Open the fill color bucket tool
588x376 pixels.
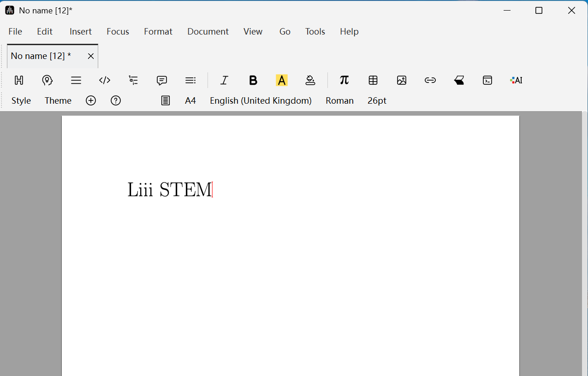310,80
